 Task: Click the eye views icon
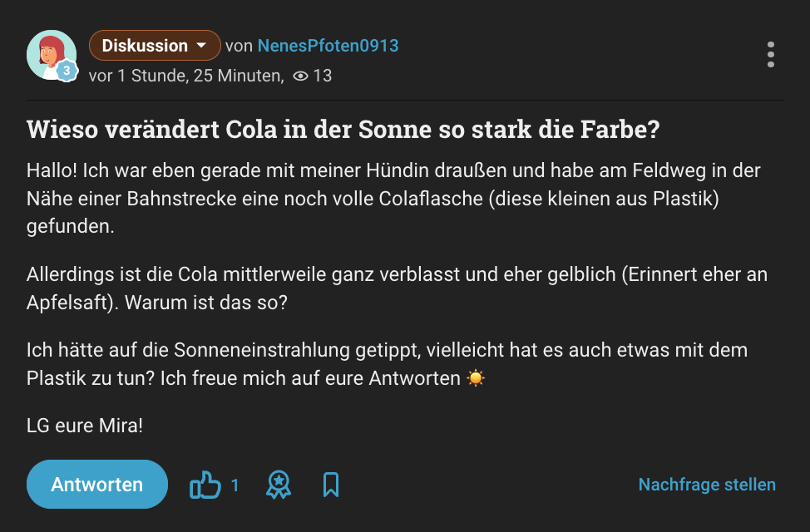coord(301,76)
